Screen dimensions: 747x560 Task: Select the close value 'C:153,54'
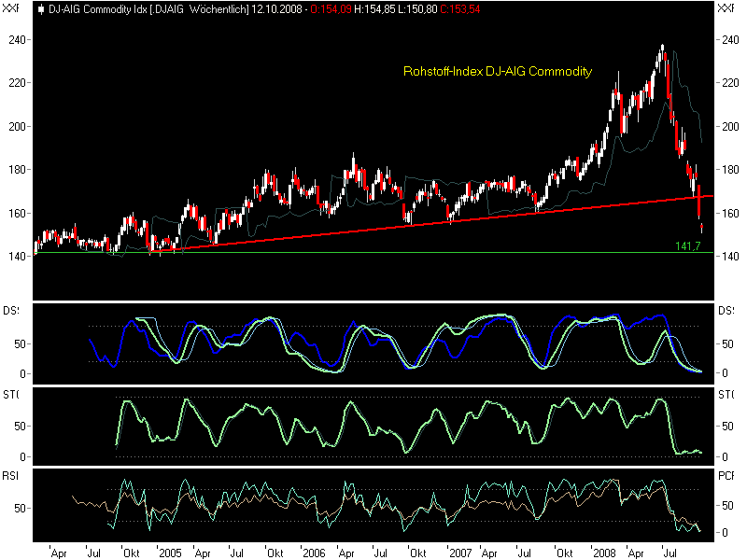tap(460, 9)
